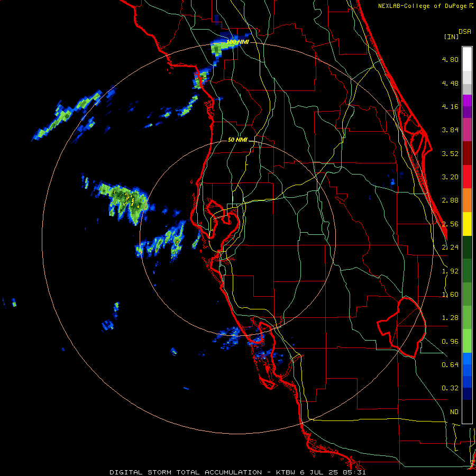Screen dimensions: 476x476
Task: Click the ND legend label
Action: [454, 412]
